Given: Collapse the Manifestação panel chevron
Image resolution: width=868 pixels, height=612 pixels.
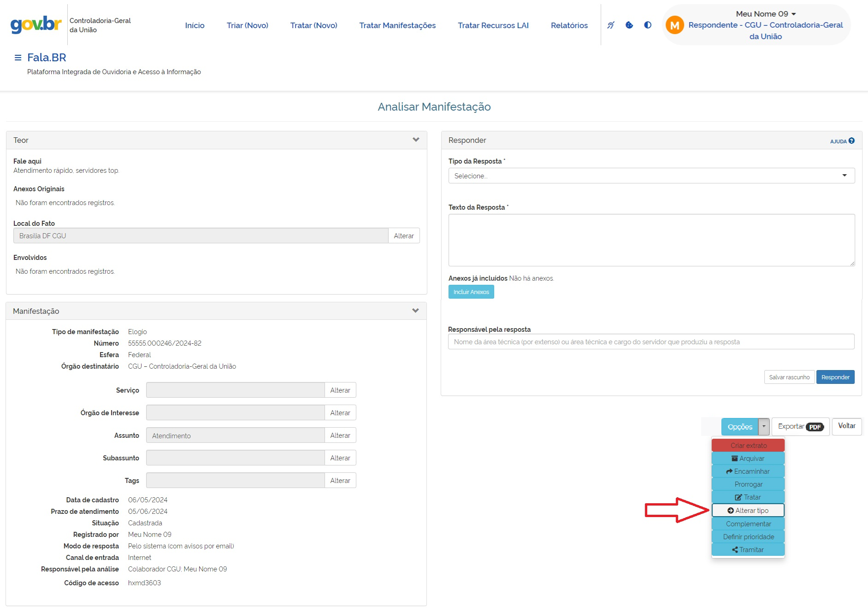Looking at the screenshot, I should click(x=415, y=311).
